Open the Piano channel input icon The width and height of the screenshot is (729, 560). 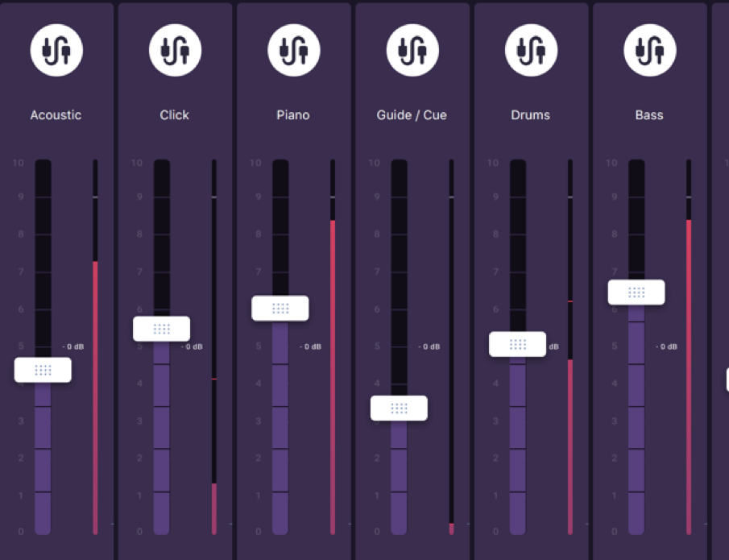[x=294, y=50]
